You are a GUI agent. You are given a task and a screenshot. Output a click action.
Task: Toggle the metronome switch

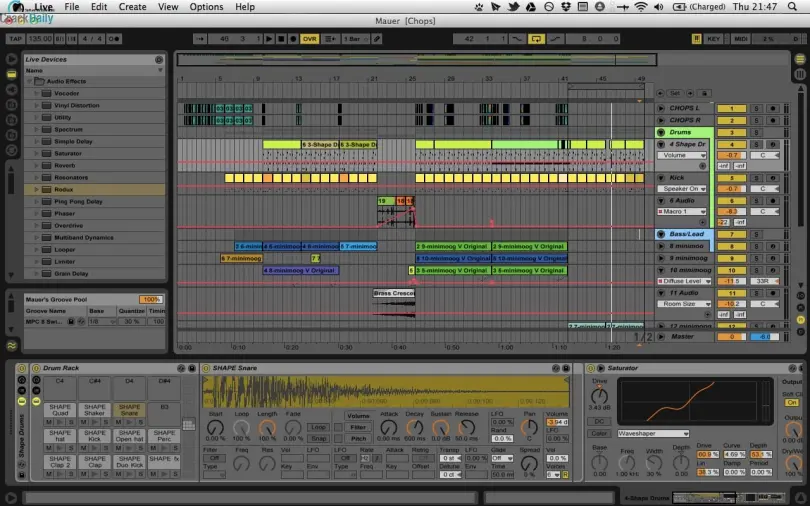tap(114, 39)
